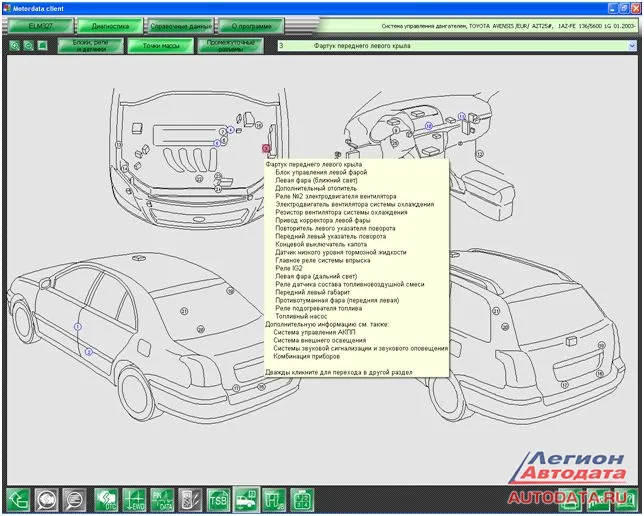Select the car component location icon

coord(246,500)
